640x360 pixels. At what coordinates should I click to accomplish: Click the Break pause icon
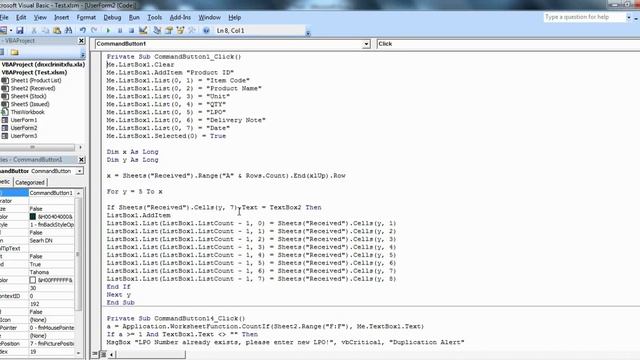(120, 31)
